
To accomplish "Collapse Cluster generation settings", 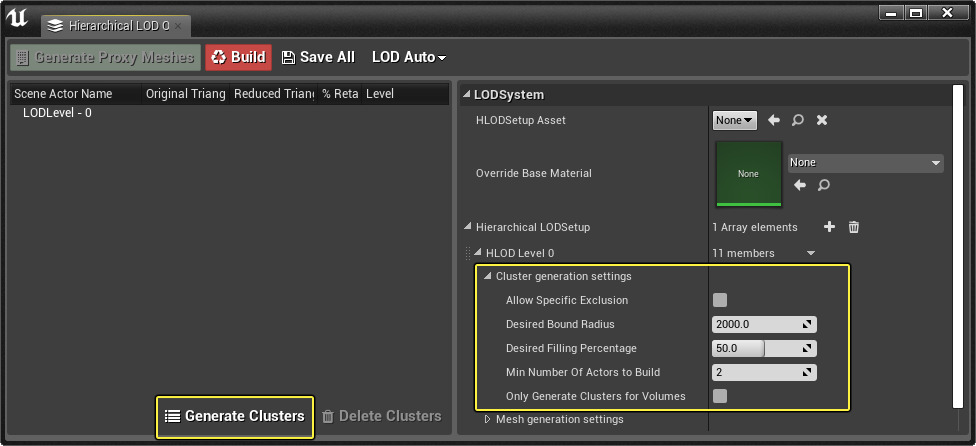I will click(487, 276).
